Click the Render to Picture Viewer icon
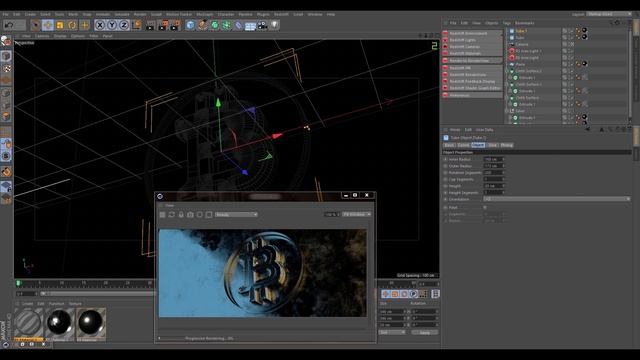Screen dimensions: 640x360 pyautogui.click(x=163, y=26)
